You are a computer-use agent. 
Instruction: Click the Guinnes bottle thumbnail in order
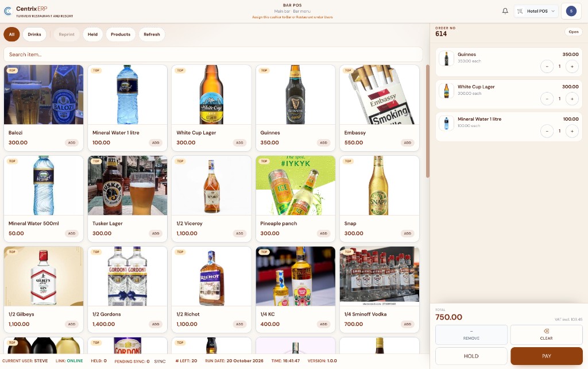tap(446, 59)
